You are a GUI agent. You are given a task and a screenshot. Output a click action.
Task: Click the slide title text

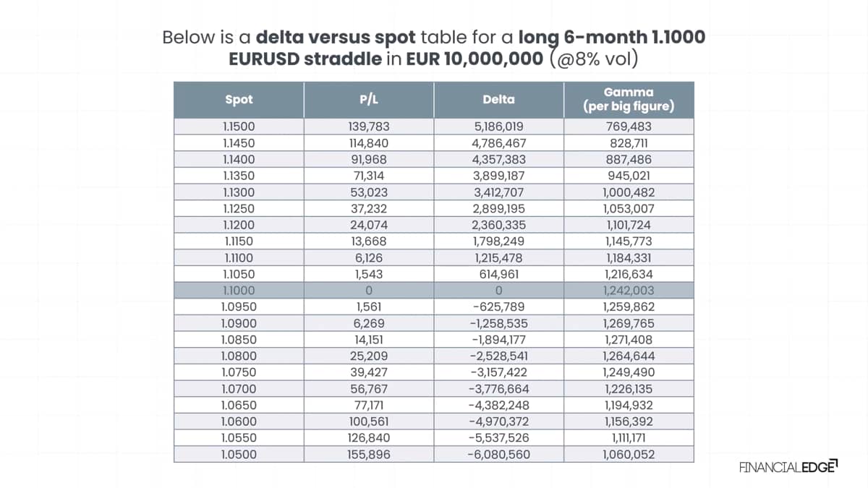tap(434, 47)
